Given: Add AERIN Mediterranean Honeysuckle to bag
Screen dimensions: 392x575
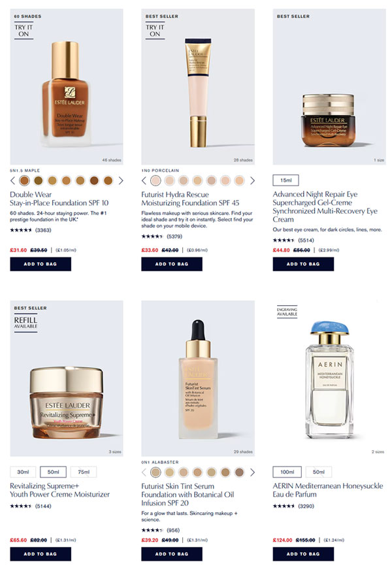Looking at the screenshot, I should [x=303, y=554].
